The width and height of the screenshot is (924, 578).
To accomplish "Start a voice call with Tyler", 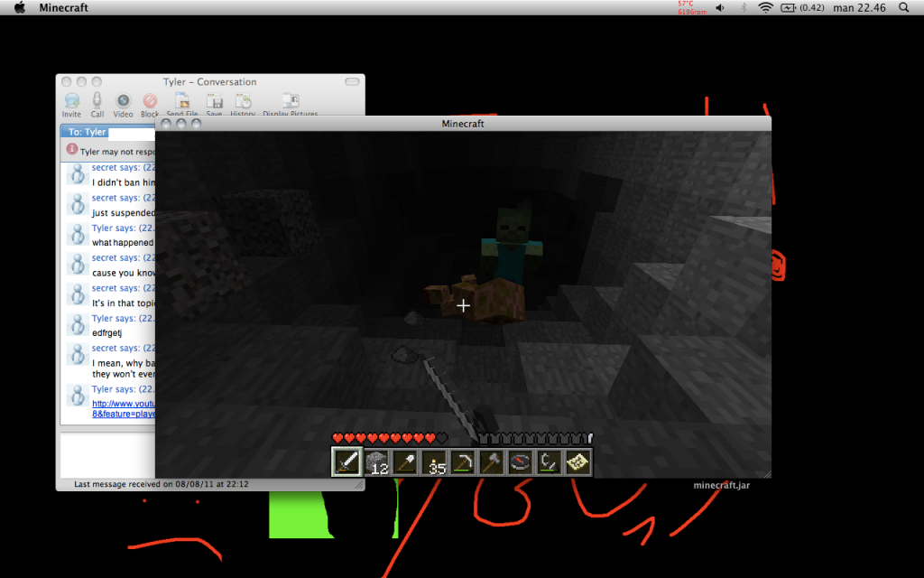I will tap(97, 102).
